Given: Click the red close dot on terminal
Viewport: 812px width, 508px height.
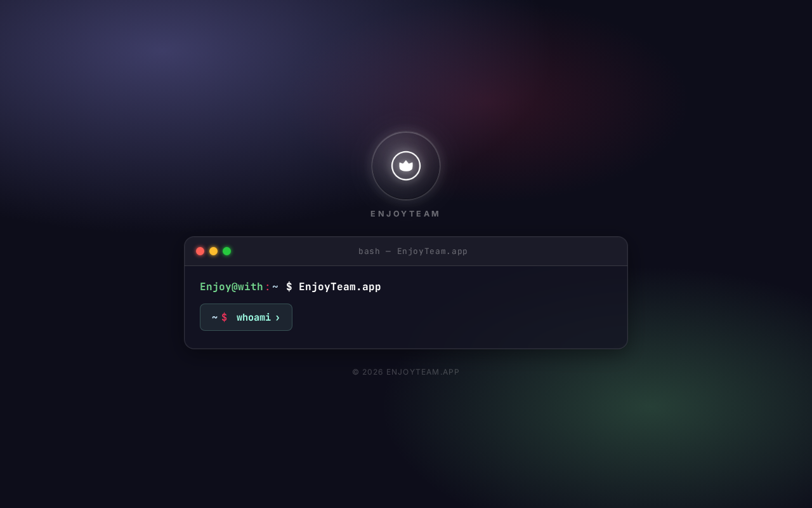Looking at the screenshot, I should (x=200, y=251).
